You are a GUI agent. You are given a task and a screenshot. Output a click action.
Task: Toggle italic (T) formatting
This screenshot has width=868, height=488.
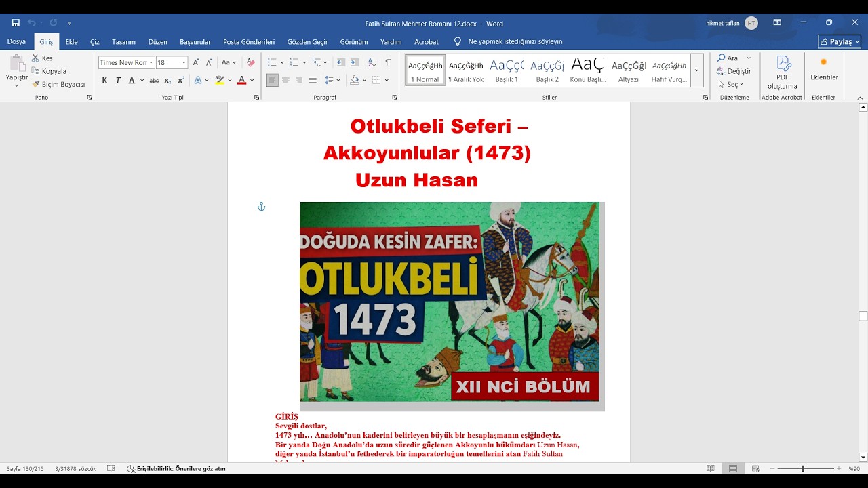(118, 80)
